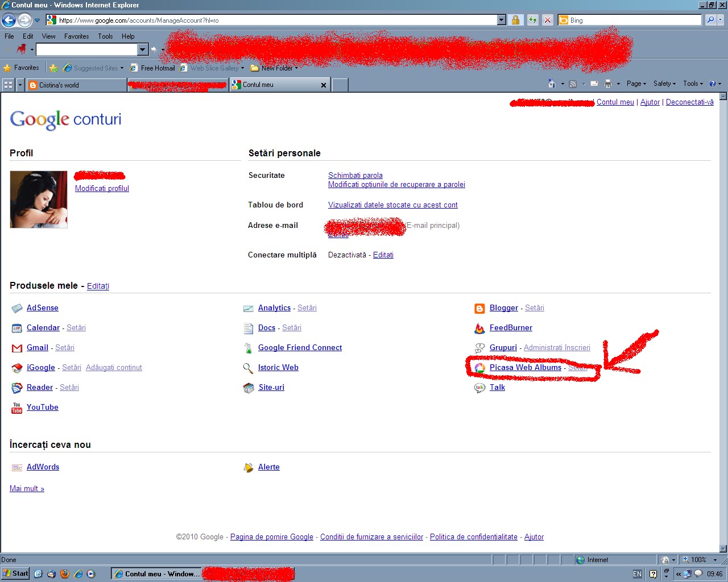This screenshot has width=728, height=582.
Task: Click the YouTube product icon
Action: [16, 408]
